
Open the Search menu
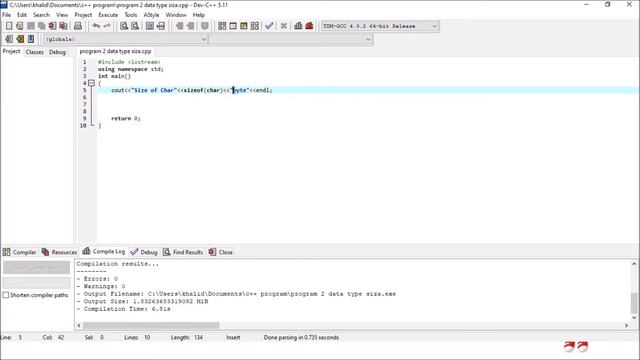point(41,15)
